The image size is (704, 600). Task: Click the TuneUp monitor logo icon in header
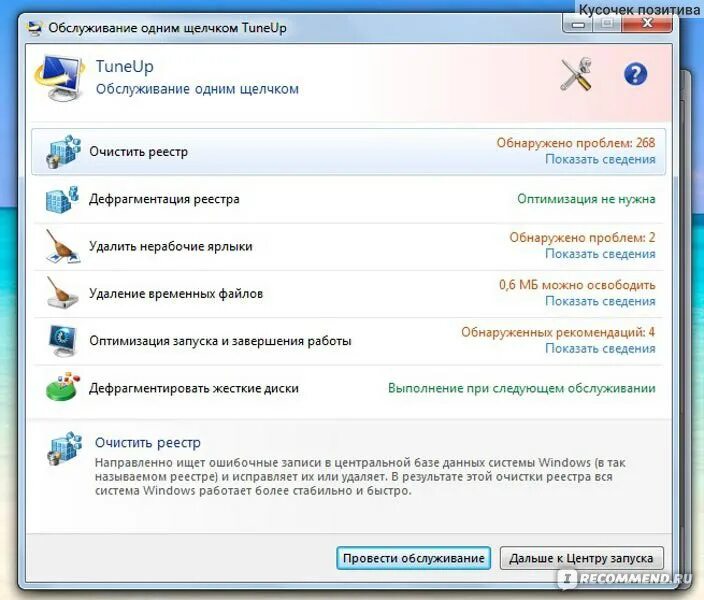(60, 78)
